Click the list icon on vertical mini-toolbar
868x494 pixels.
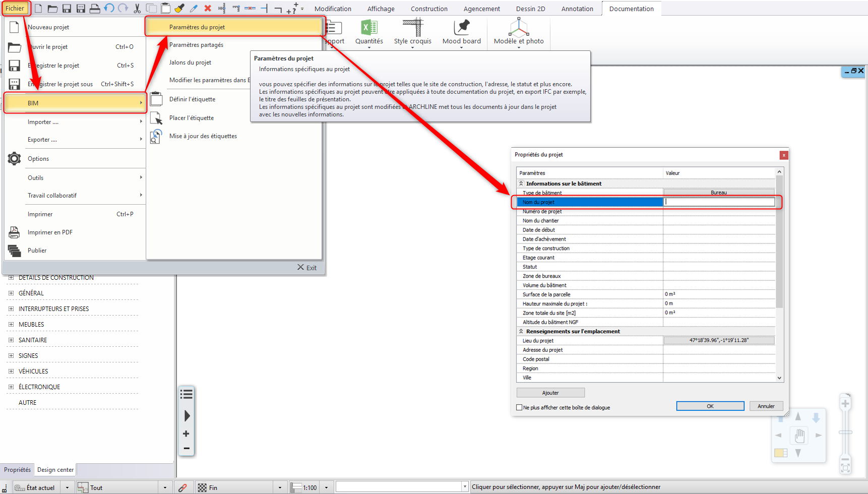[x=187, y=394]
